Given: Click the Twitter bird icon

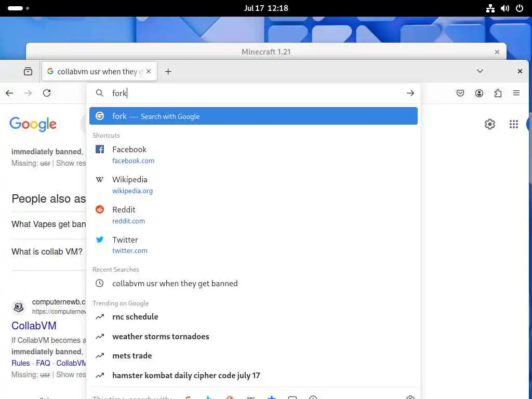Looking at the screenshot, I should (100, 240).
